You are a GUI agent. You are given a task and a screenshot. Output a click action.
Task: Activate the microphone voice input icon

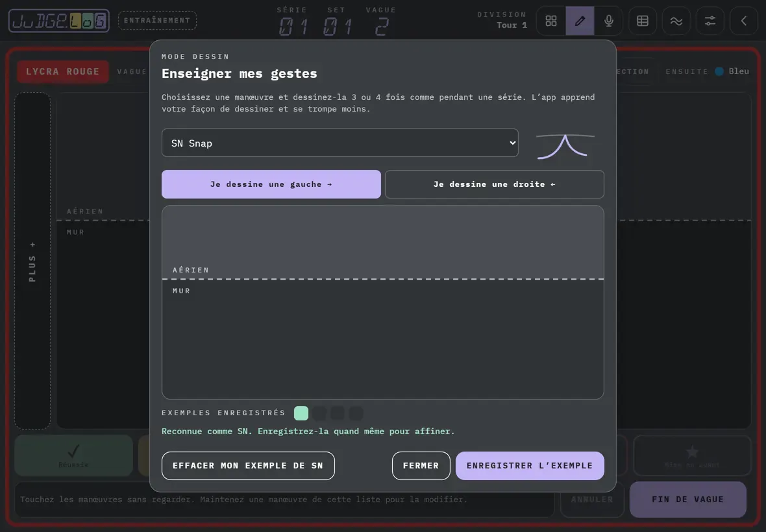click(x=609, y=21)
